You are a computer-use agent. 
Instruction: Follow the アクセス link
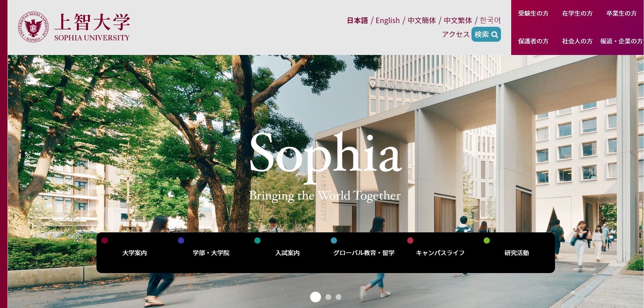pos(455,34)
